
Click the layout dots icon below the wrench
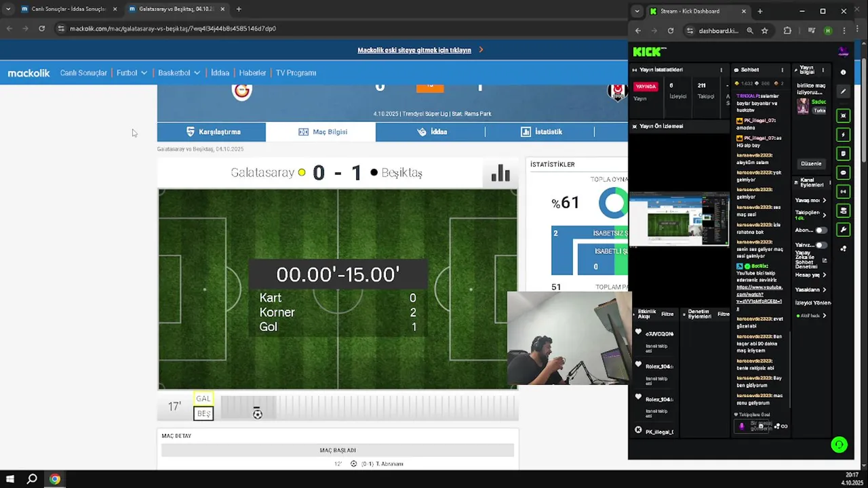click(x=843, y=248)
